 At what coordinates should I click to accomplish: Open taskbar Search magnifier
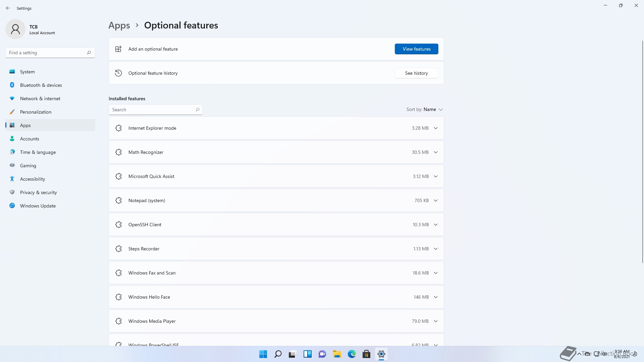tap(278, 354)
